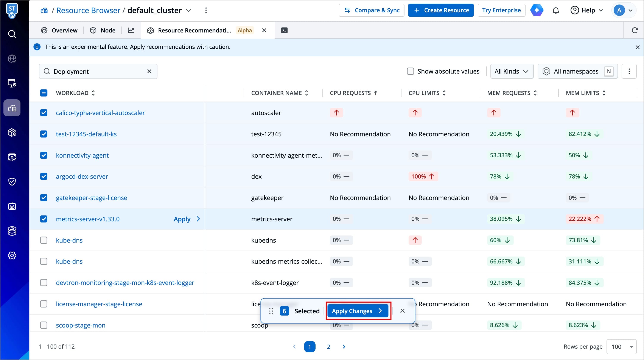644x360 pixels.
Task: Open the search icon in sidebar
Action: (12, 34)
